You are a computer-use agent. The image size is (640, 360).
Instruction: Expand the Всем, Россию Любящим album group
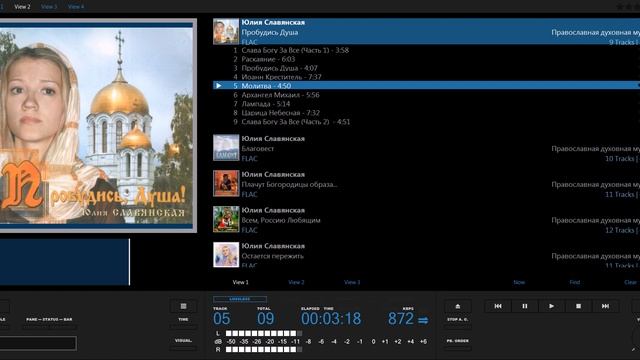[x=426, y=219]
